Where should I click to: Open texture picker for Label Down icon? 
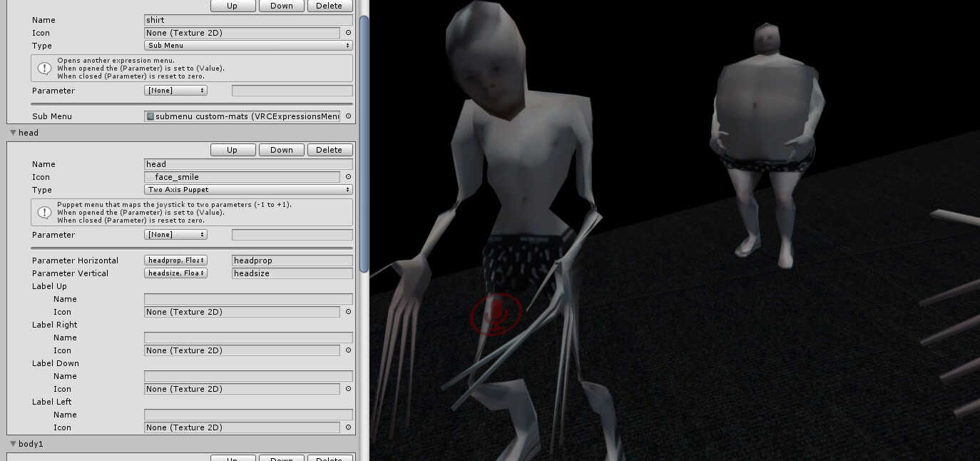348,389
